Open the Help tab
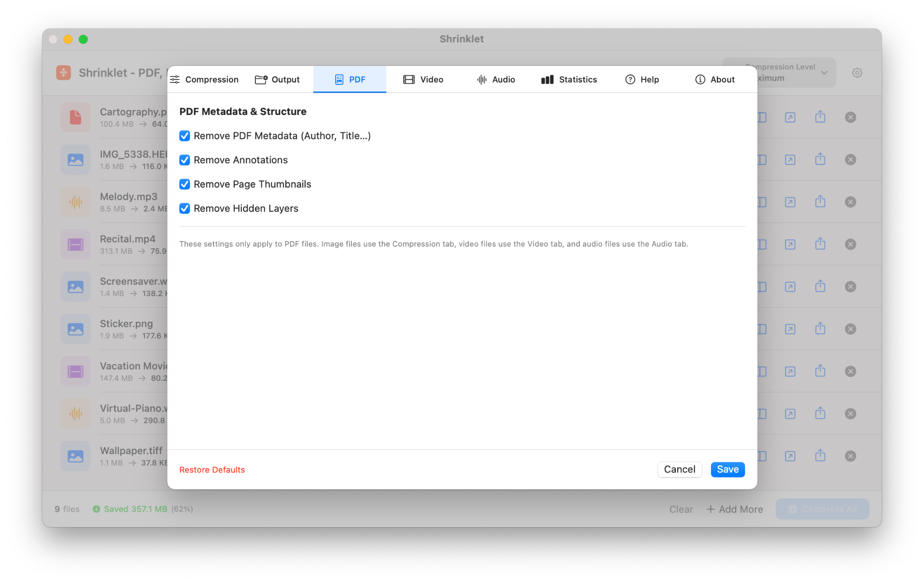Viewport: 924px width, 583px height. click(x=642, y=79)
